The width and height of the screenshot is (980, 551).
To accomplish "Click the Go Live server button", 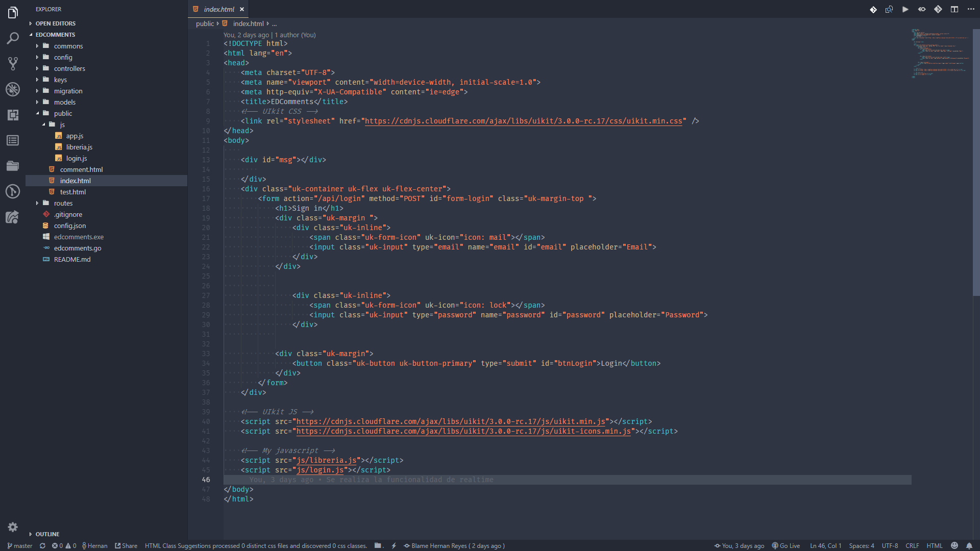I will coord(786,545).
